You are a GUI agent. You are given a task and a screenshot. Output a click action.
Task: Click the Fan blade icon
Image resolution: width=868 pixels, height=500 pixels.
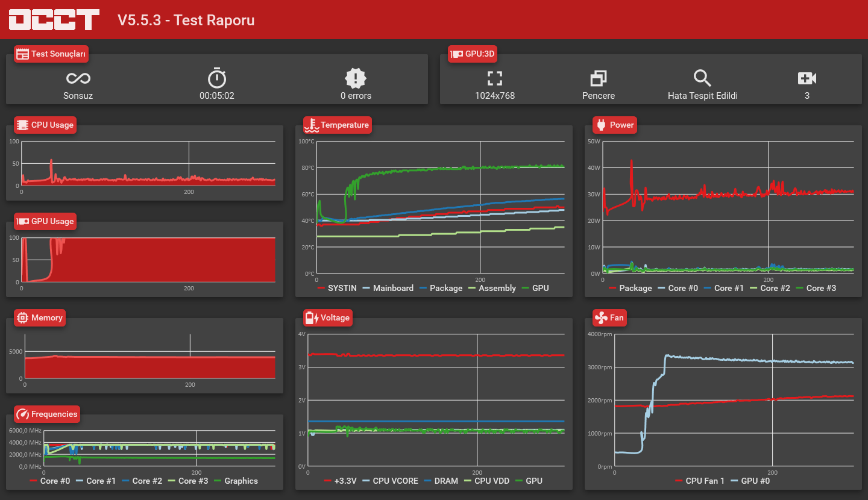[x=601, y=317]
